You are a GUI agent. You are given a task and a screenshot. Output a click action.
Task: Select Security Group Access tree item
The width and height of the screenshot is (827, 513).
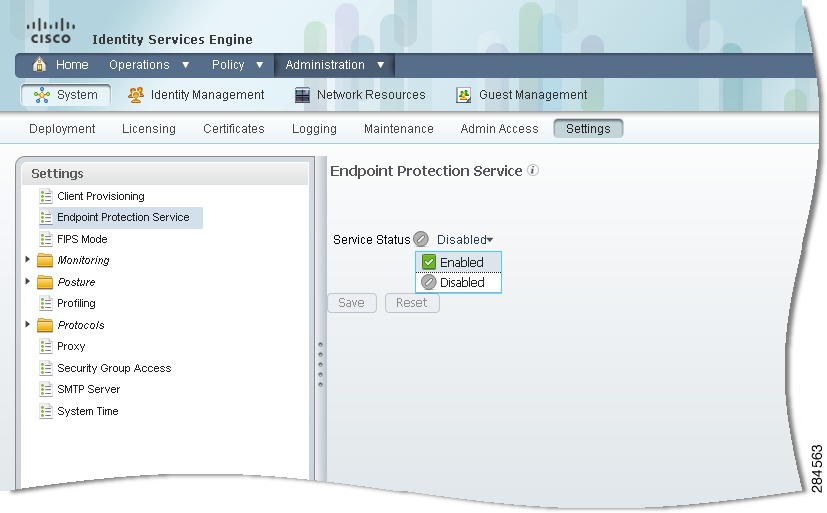(114, 368)
